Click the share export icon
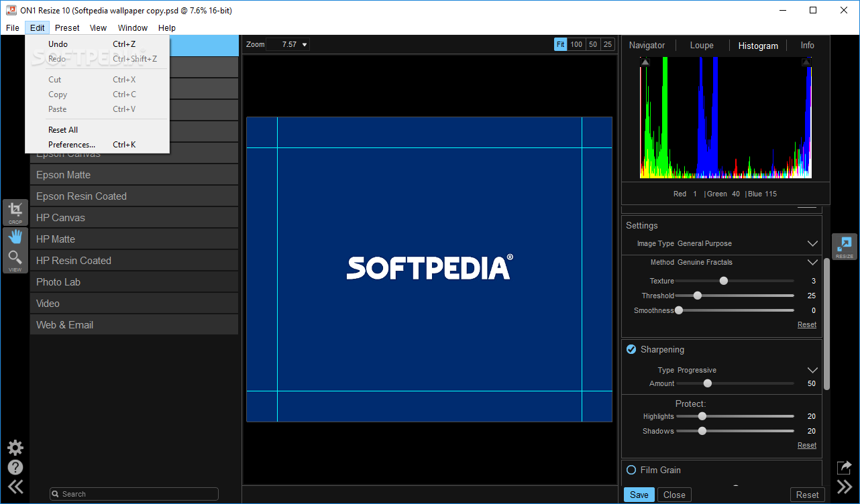Viewport: 860px width, 504px height. click(845, 467)
